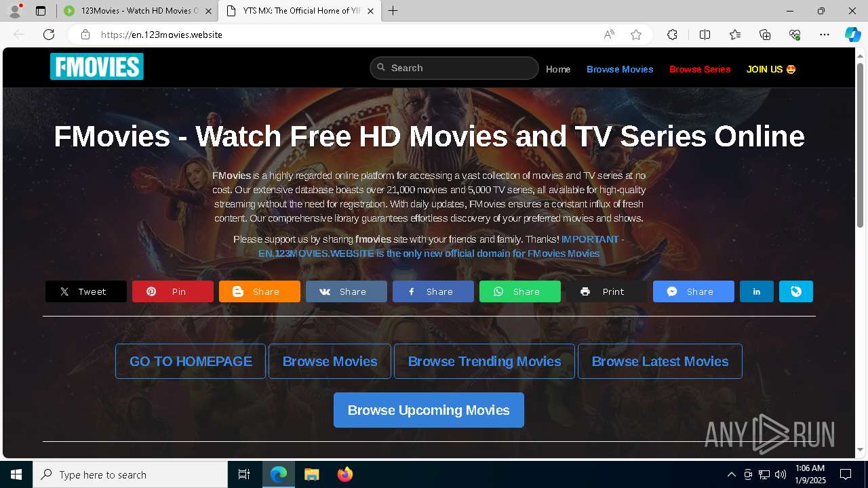Click the EN.123MOVIES.WEBSITE official domain link
Image resolution: width=868 pixels, height=488 pixels.
coord(429,253)
